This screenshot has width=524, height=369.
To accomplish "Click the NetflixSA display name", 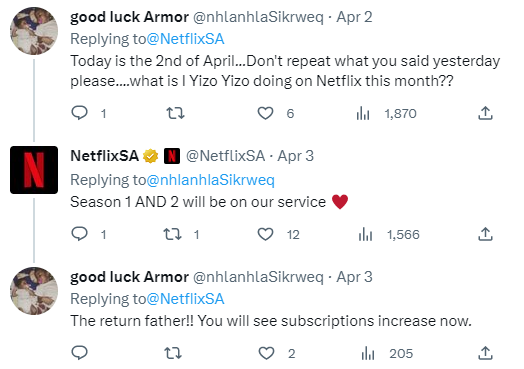I will coord(105,156).
